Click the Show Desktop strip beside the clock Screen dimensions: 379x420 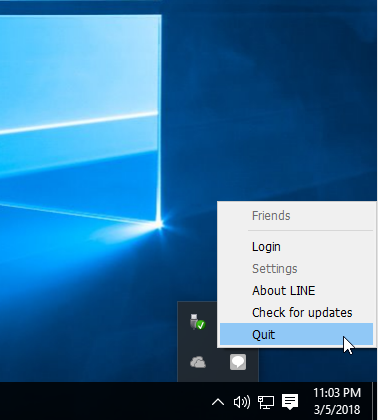375,401
